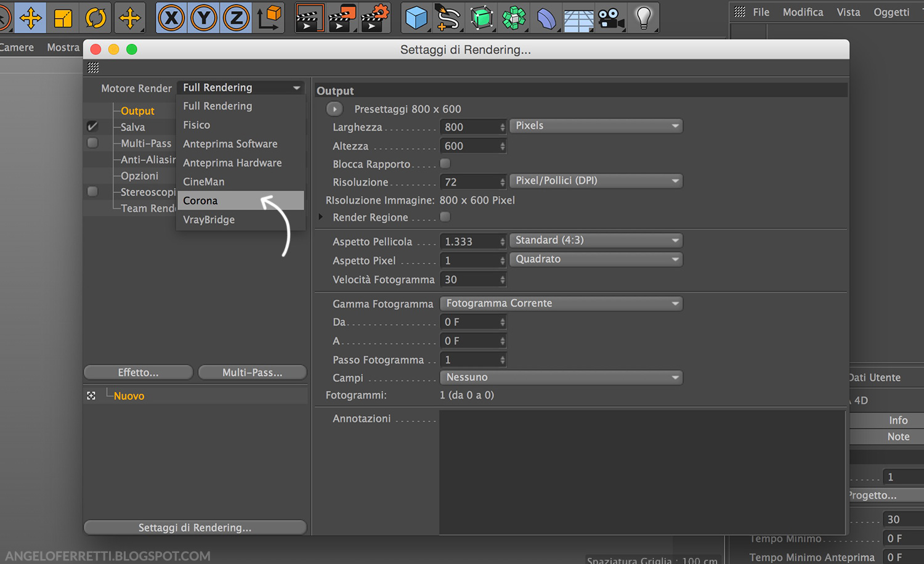
Task: Uncheck the Salva checkbox
Action: [x=92, y=126]
